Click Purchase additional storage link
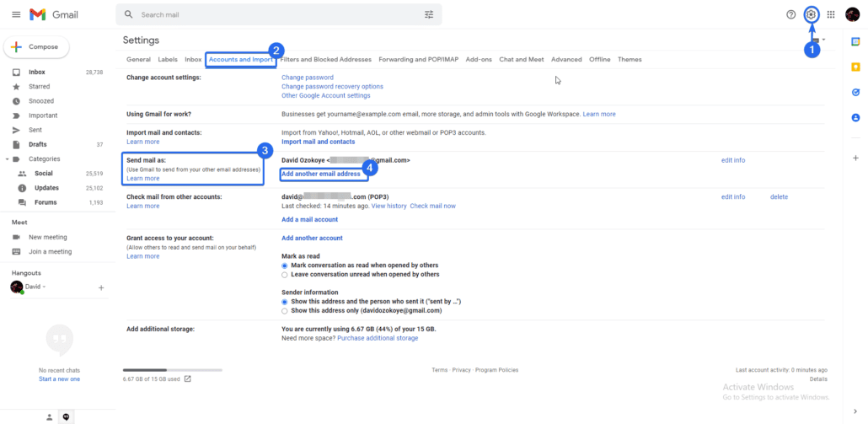868x424 pixels. (x=378, y=338)
